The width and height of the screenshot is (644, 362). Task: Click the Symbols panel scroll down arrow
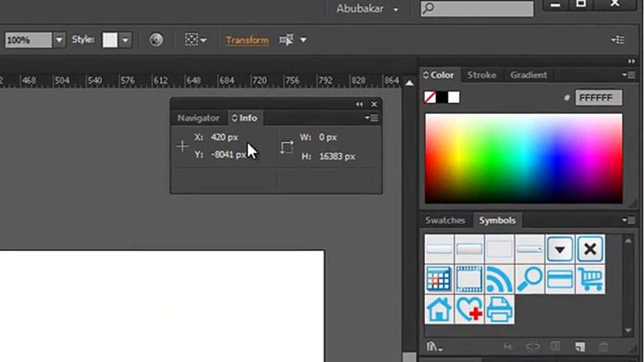(x=628, y=330)
